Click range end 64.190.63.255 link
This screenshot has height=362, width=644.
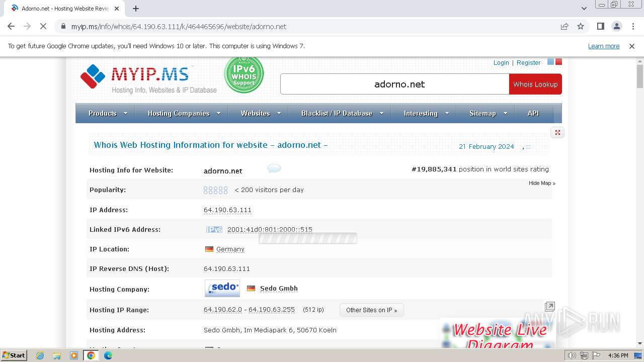[x=272, y=309]
